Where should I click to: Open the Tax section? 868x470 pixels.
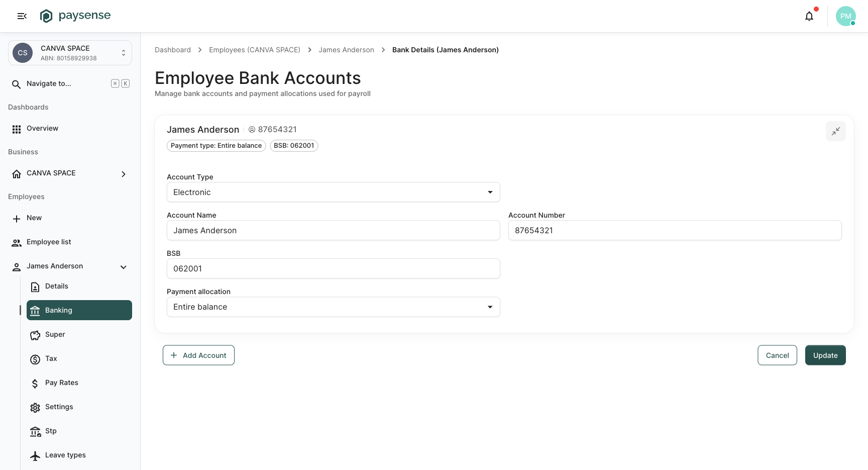79,358
